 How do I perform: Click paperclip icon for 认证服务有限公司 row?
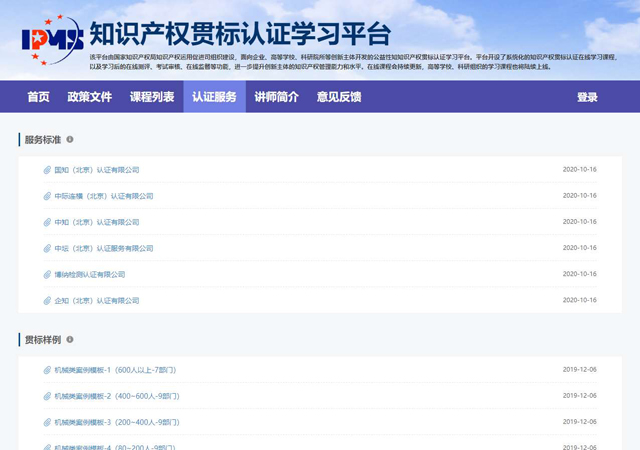(47, 248)
